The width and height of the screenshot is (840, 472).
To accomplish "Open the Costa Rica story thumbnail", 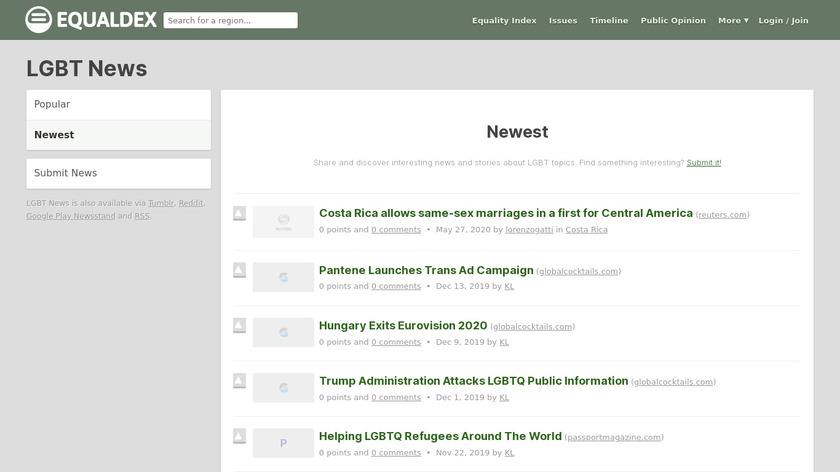I will [283, 221].
